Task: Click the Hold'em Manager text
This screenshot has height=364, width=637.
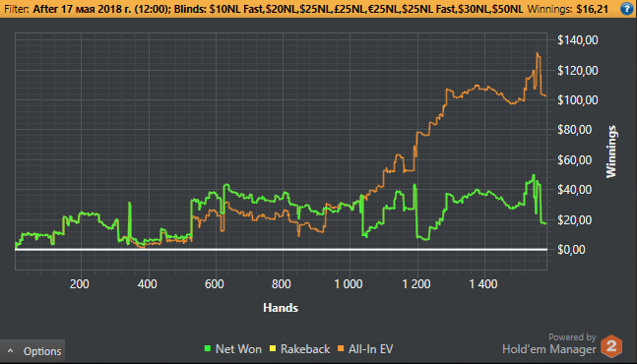Action: pos(548,349)
